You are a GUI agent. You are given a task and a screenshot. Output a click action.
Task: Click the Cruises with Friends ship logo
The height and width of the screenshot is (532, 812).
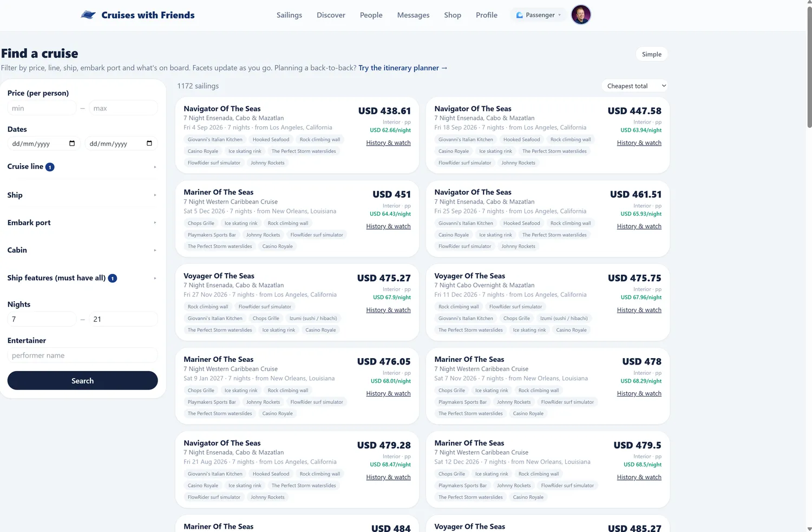(x=88, y=15)
